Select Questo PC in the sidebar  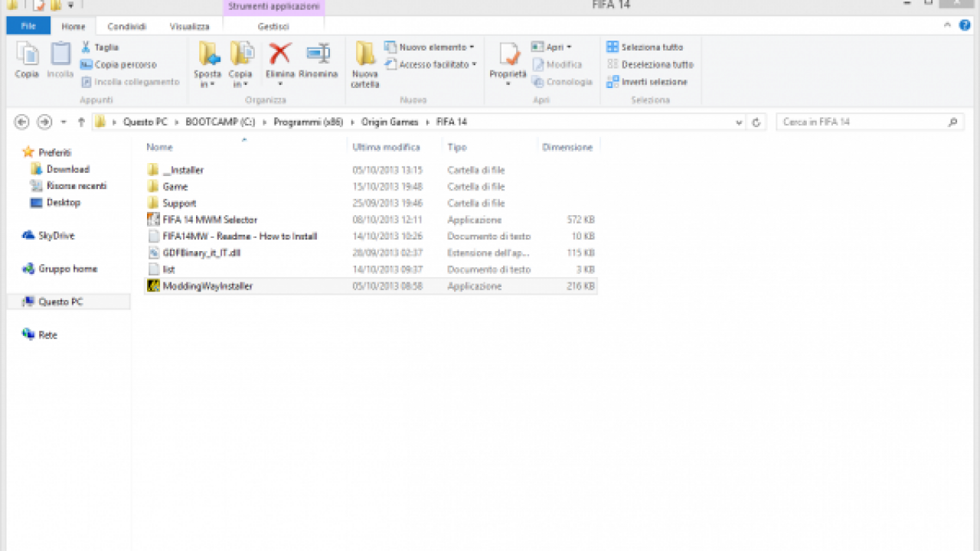pyautogui.click(x=68, y=302)
